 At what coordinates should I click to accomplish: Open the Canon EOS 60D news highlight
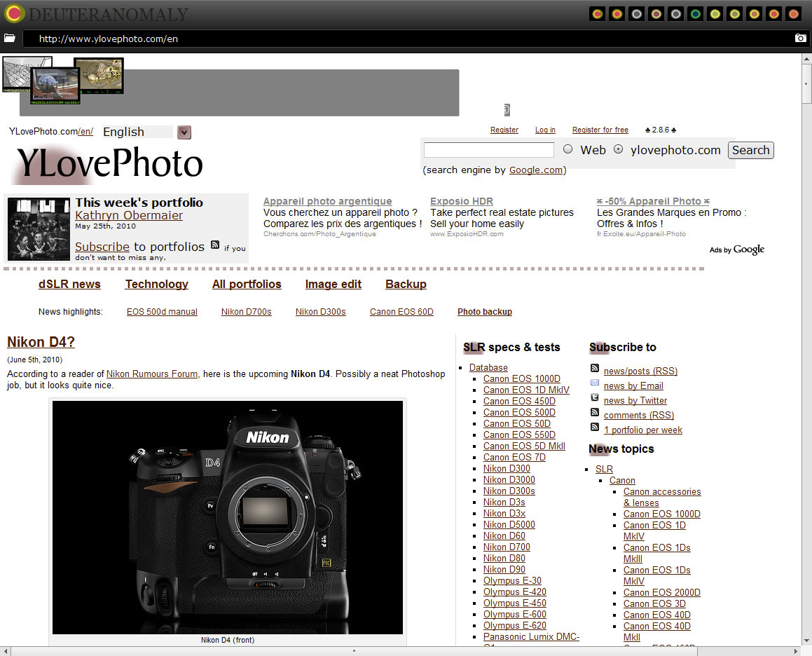(401, 311)
